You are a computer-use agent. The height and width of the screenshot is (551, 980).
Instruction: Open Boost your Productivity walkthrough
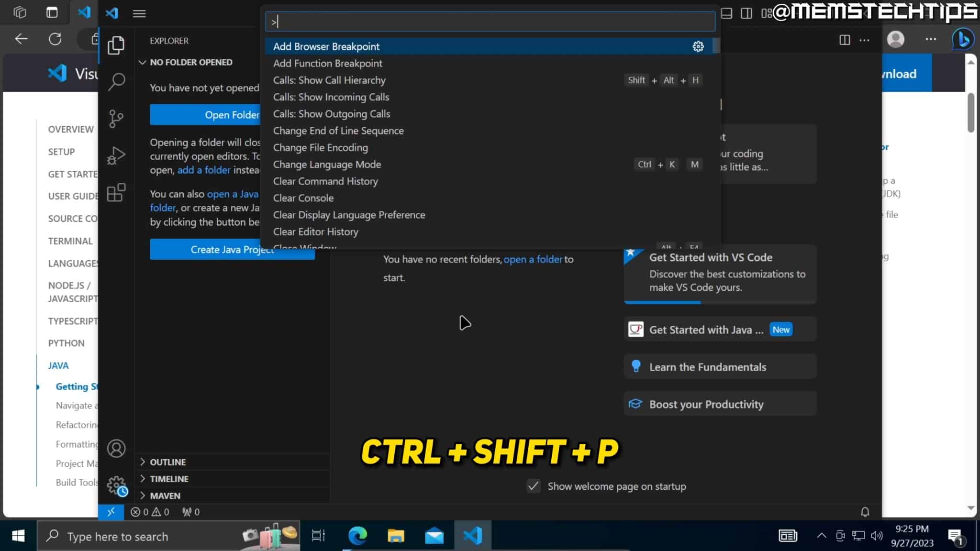coord(720,404)
